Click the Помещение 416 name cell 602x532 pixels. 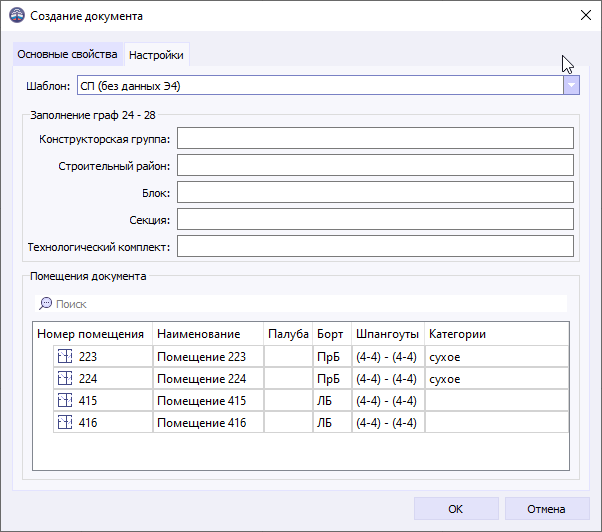208,423
